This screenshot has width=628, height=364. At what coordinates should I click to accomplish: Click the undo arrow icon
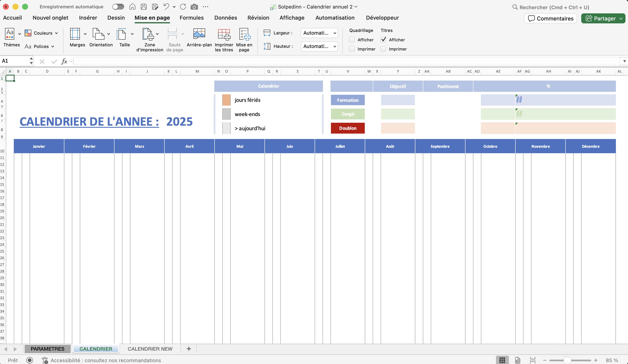coord(166,7)
